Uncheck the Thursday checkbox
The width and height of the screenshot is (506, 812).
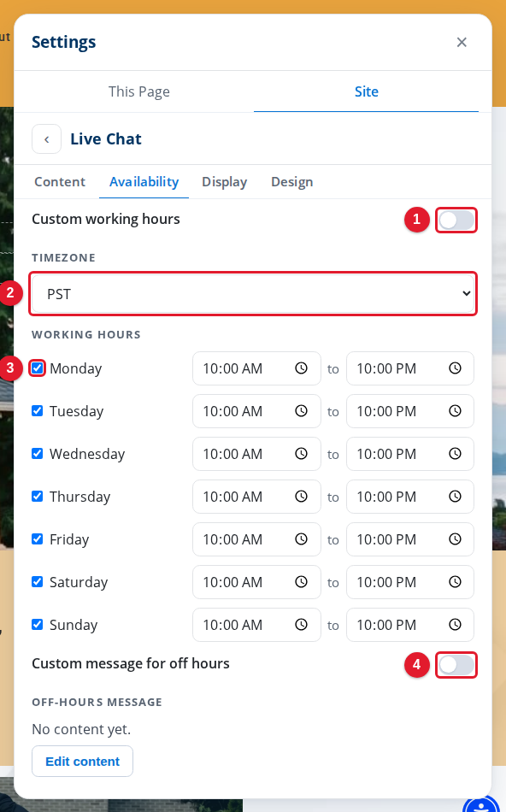pyautogui.click(x=38, y=497)
